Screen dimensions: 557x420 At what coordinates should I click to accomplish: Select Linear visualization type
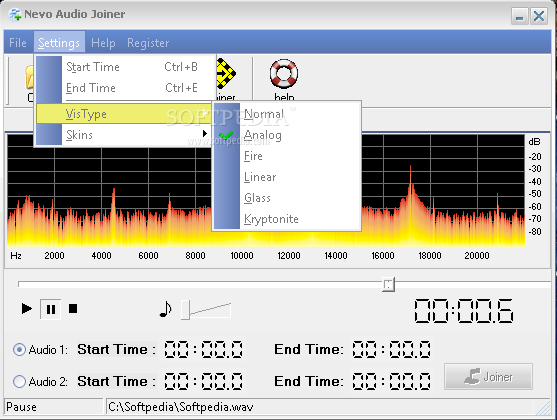[287, 177]
